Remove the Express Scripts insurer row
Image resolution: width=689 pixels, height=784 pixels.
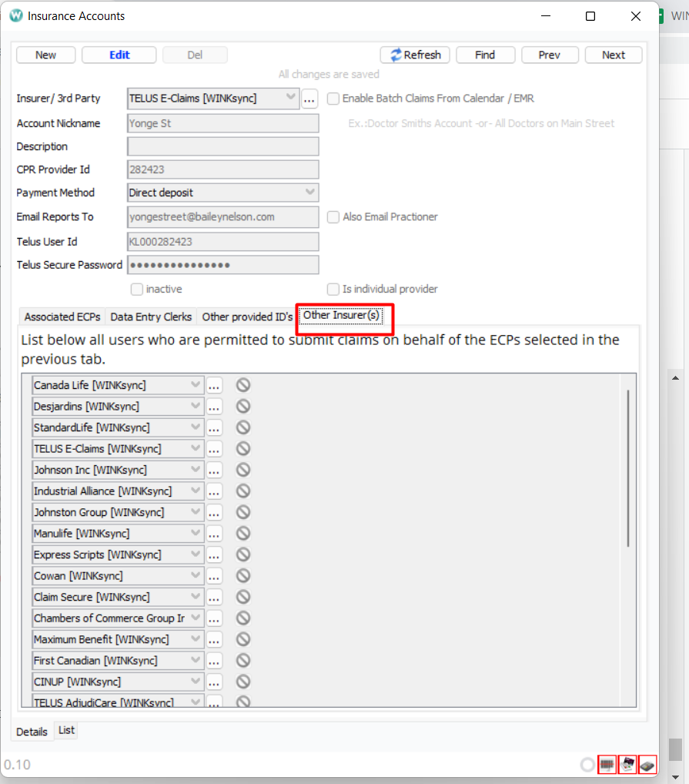tap(243, 554)
